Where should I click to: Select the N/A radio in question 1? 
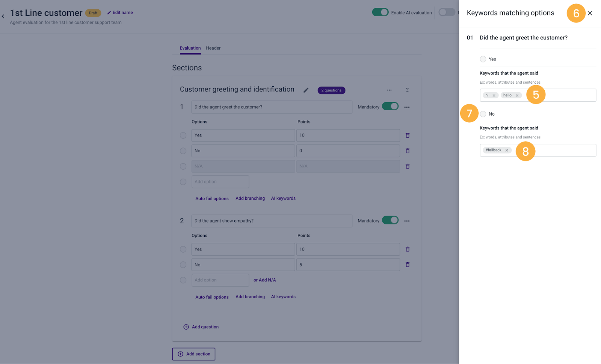point(183,166)
